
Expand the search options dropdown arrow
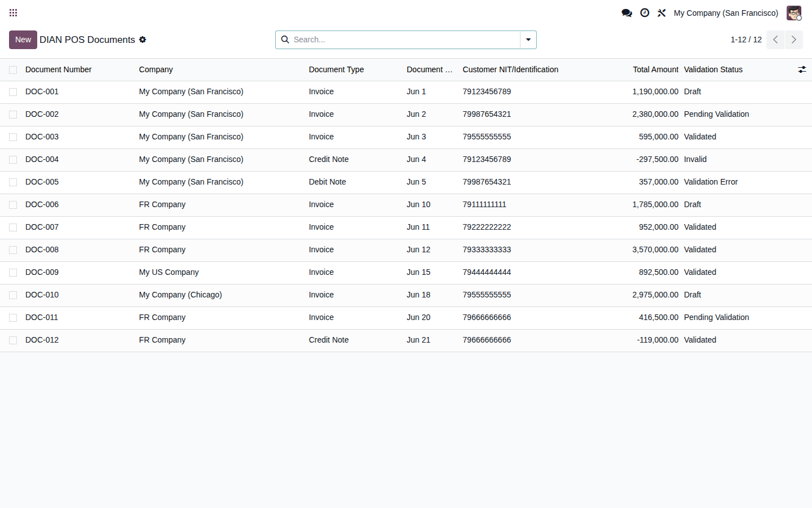528,40
